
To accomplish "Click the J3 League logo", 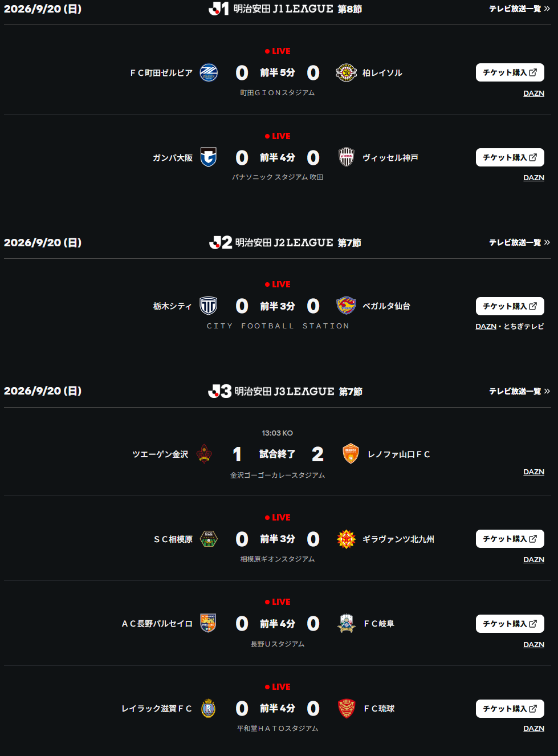I will [219, 391].
